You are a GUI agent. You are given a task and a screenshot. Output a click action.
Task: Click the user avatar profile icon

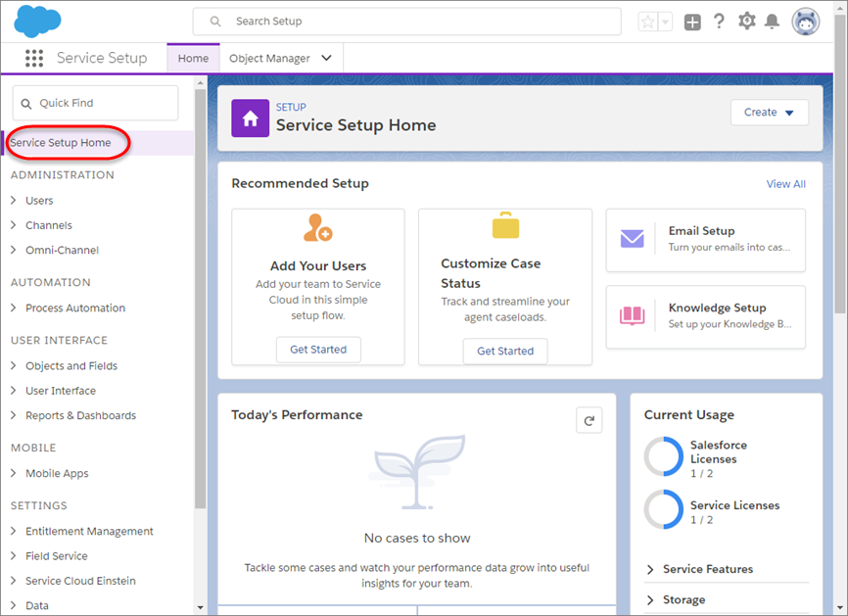(806, 22)
